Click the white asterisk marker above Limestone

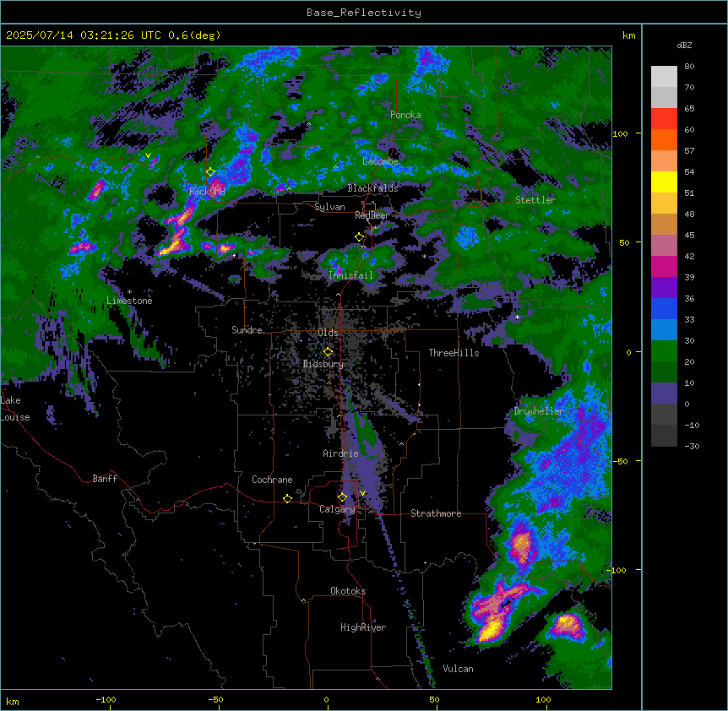pyautogui.click(x=129, y=292)
